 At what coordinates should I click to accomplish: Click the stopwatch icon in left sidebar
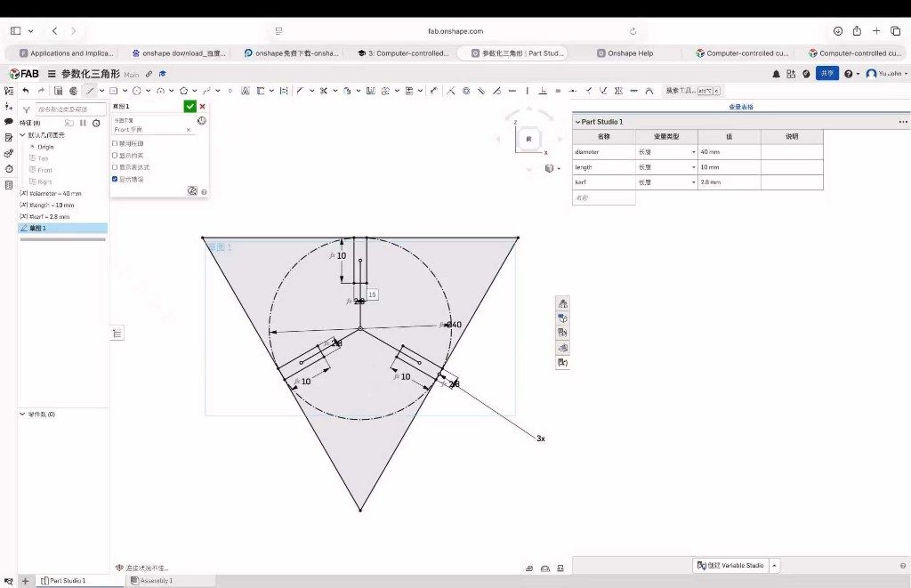pos(9,169)
